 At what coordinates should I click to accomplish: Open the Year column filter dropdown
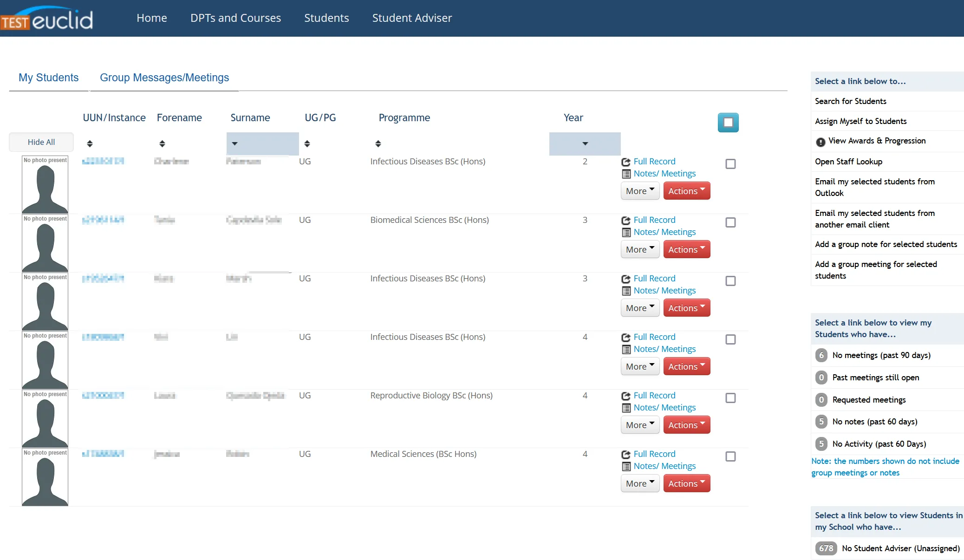[585, 144]
